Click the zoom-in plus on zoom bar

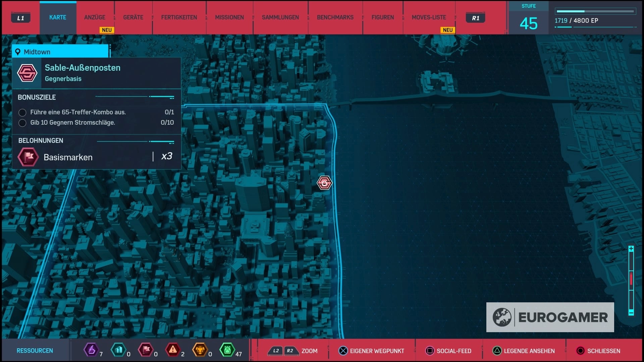click(631, 249)
